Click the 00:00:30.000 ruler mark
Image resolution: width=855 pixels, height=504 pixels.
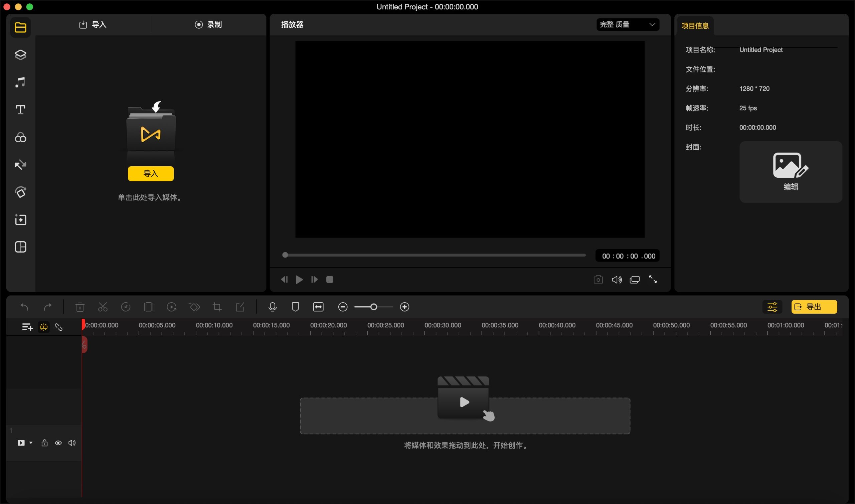[x=443, y=325]
